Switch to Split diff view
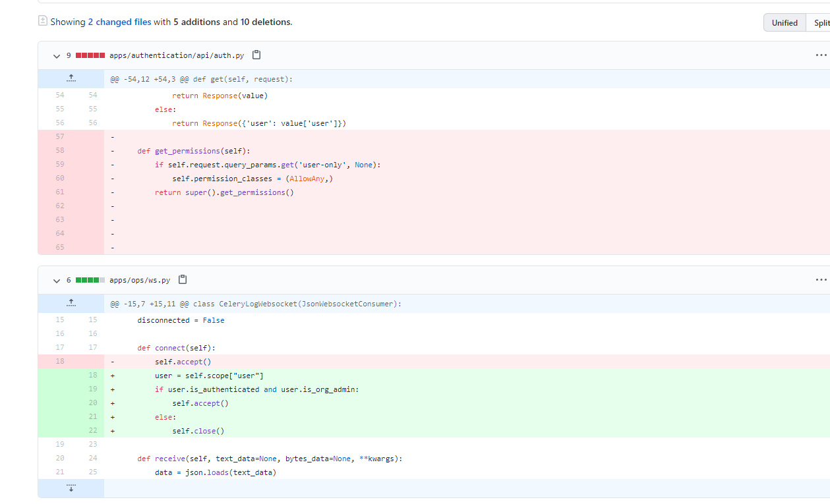Screen dimensions: 830x504 [x=820, y=22]
